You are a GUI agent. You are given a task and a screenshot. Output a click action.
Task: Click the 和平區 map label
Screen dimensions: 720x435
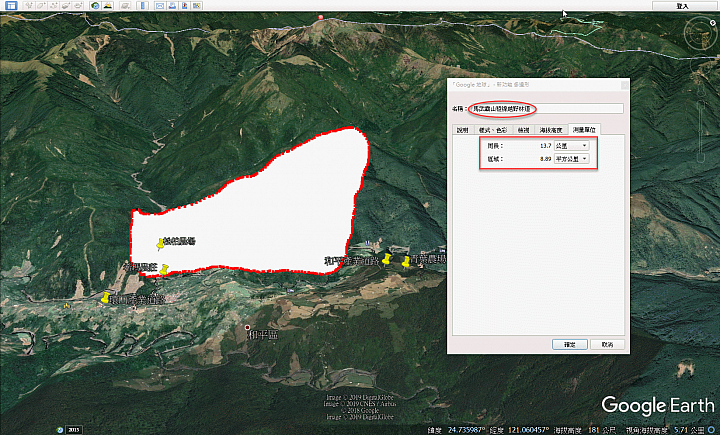coord(263,335)
